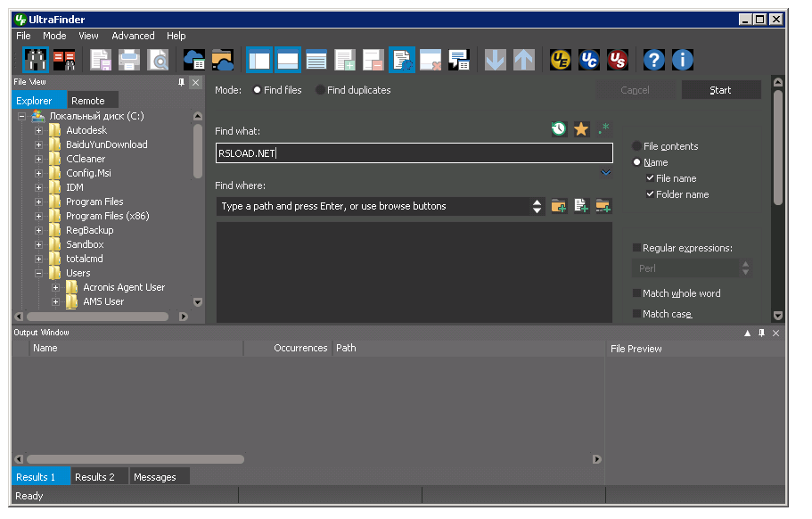Enable Match case checkbox
Image resolution: width=812 pixels, height=519 pixels.
click(637, 314)
